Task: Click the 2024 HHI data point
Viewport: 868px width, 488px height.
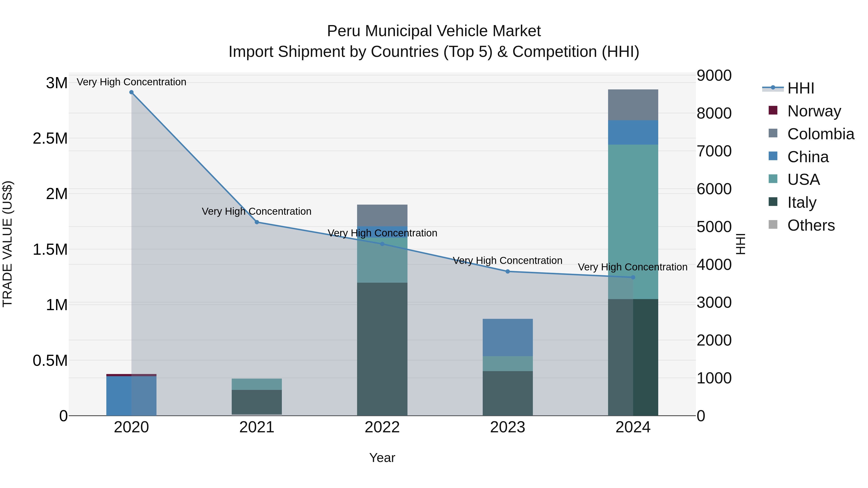Action: click(633, 278)
